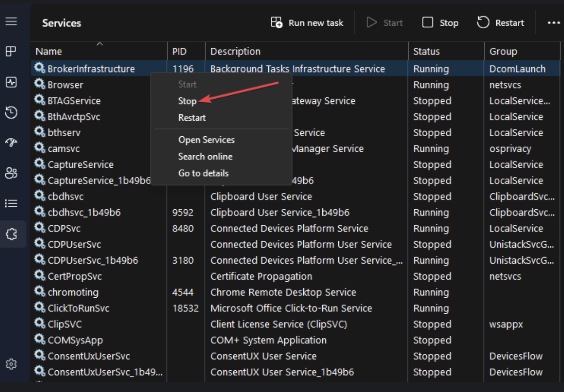Click PID 18532 cell
The height and width of the screenshot is (392, 564).
click(185, 308)
